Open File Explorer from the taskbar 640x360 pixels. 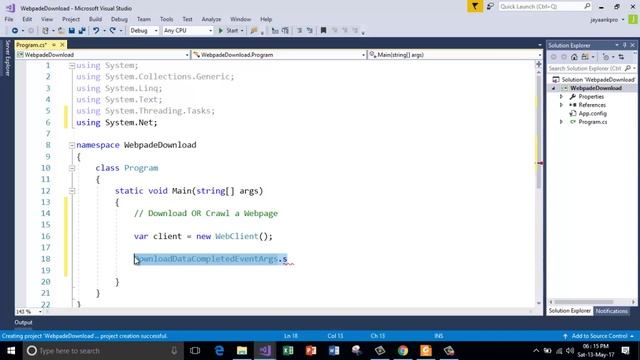coord(242,351)
